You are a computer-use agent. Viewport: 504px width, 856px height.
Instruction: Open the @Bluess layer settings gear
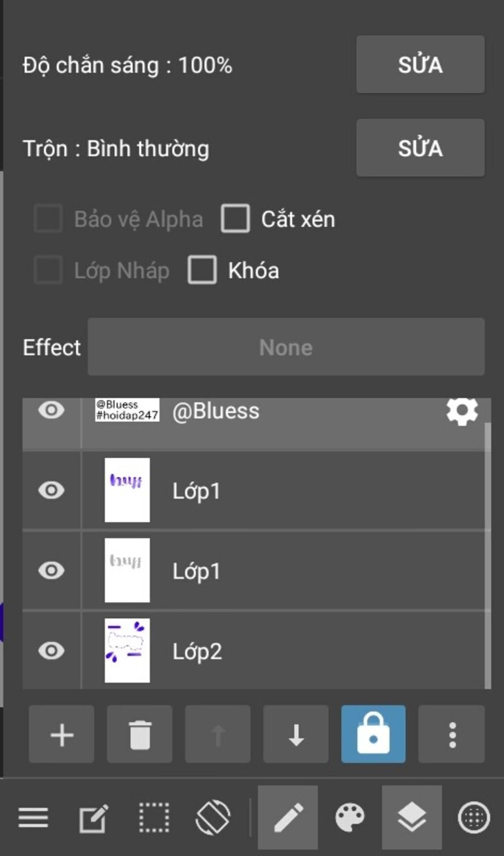point(462,411)
